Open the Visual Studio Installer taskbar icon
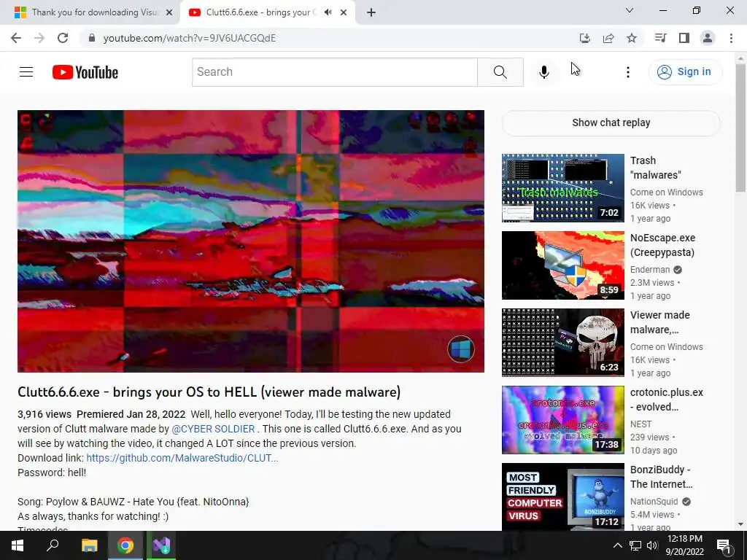The height and width of the screenshot is (560, 747). [161, 545]
